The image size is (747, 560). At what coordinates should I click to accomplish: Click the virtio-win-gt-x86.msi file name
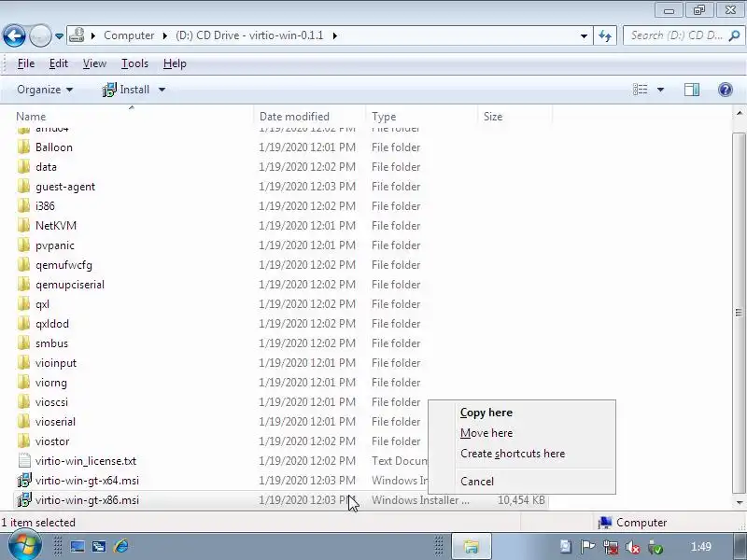87,500
